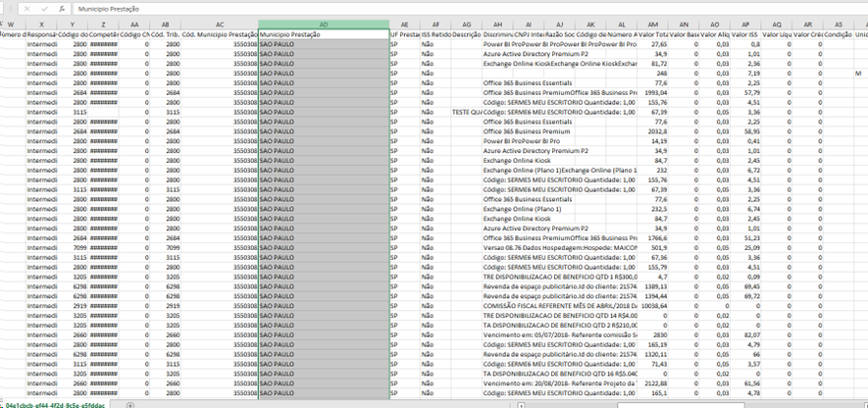The height and width of the screenshot is (408, 868).
Task: Click the 'Descrição' header cell
Action: click(x=467, y=34)
